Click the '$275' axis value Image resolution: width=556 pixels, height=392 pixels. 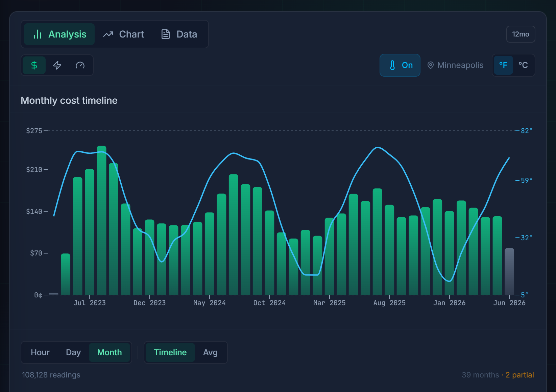(34, 131)
